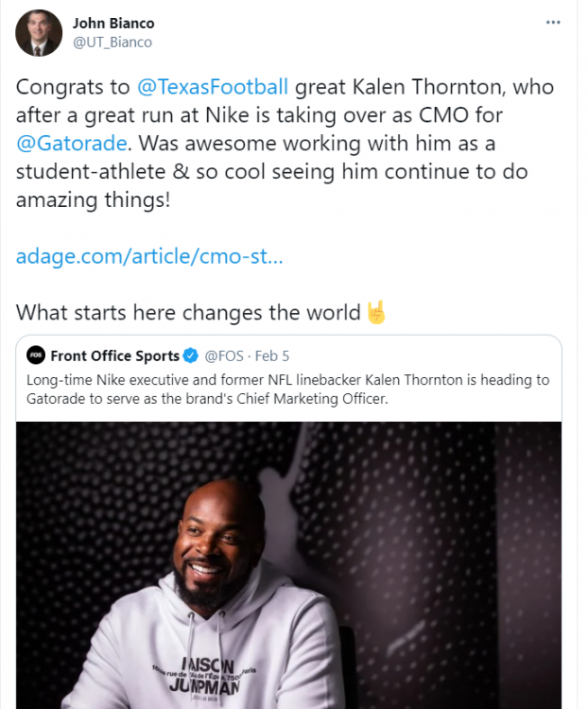Click John Bianco's profile avatar
This screenshot has height=709, width=588.
click(39, 33)
